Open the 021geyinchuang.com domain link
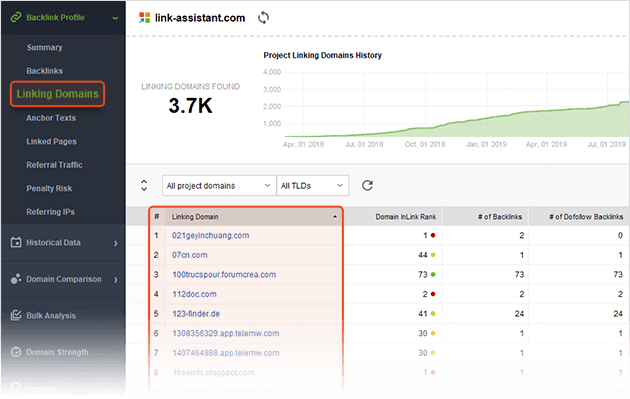Image resolution: width=630 pixels, height=399 pixels. [x=211, y=235]
